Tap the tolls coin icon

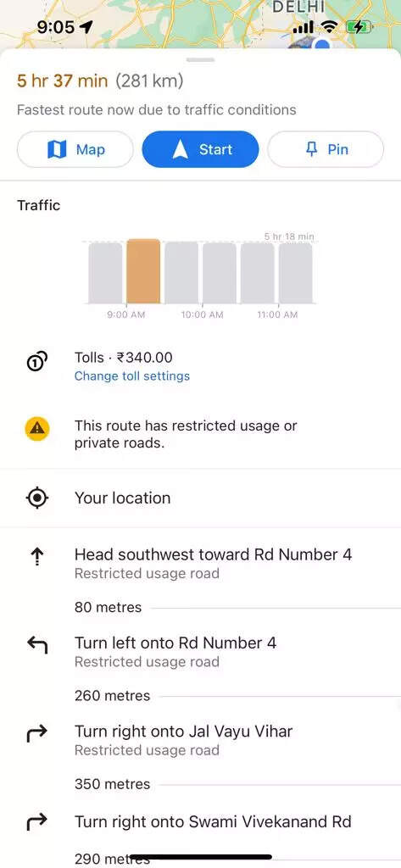37,362
